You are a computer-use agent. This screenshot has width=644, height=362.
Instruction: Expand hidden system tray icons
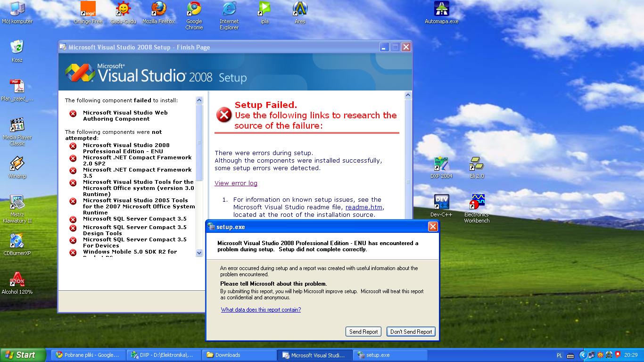pyautogui.click(x=584, y=355)
